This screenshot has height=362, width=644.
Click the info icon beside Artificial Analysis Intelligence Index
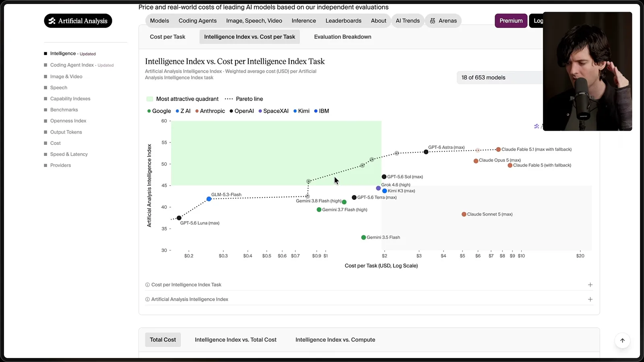coord(147,299)
